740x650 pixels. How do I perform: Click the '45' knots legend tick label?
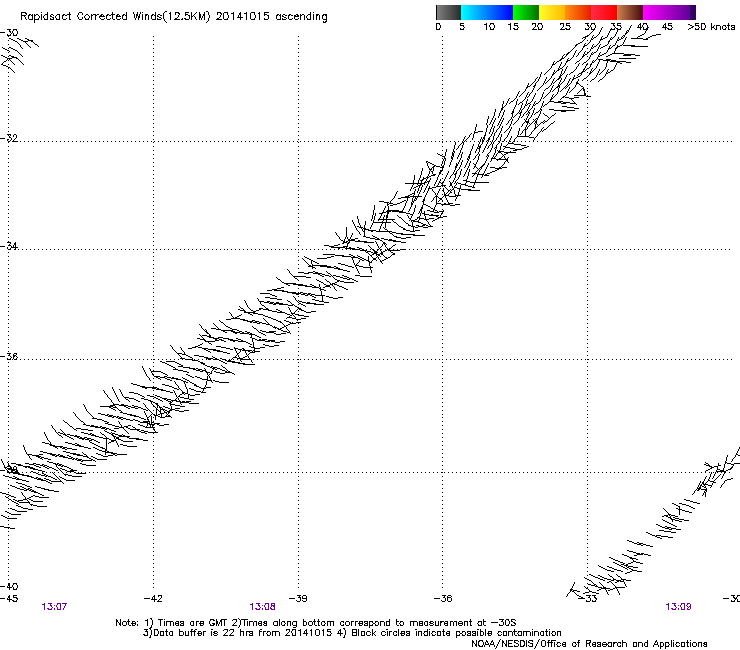pyautogui.click(x=667, y=26)
